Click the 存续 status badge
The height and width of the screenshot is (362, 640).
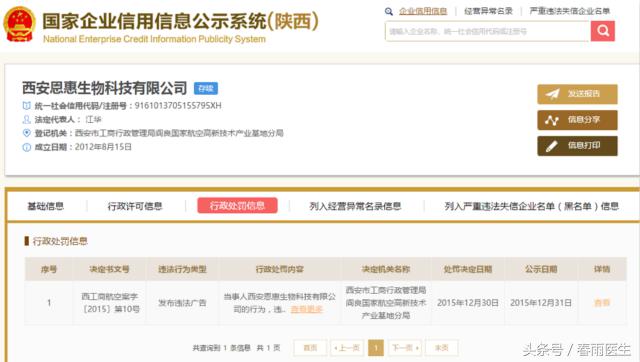click(206, 88)
